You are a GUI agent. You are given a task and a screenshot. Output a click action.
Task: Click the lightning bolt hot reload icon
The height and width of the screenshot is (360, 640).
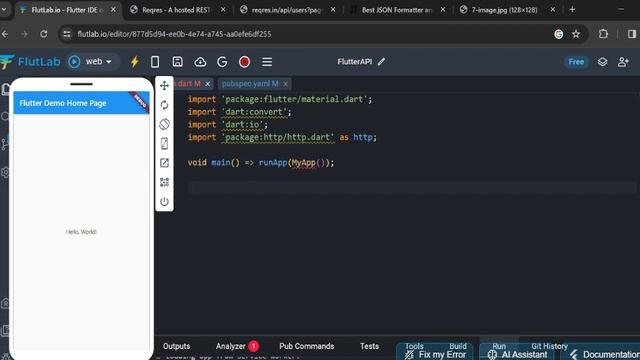(134, 62)
